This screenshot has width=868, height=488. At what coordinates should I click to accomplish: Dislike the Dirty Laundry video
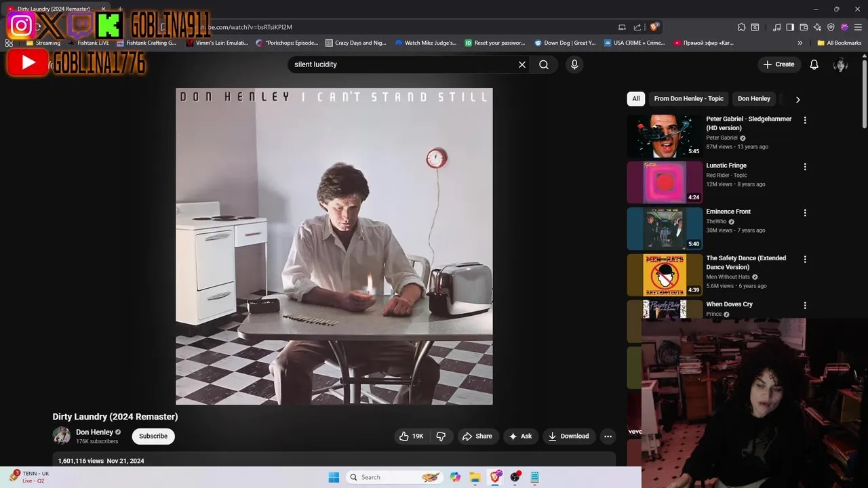click(x=441, y=436)
